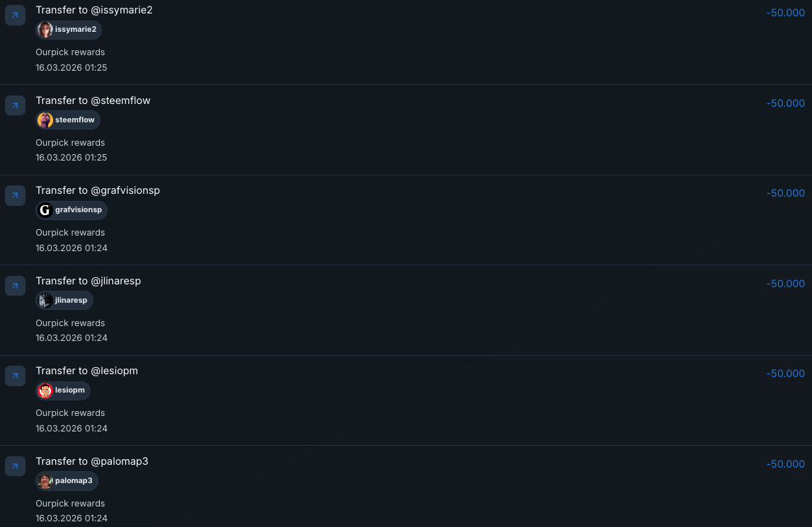The width and height of the screenshot is (812, 527).
Task: Select the 'Transfer to @jlinaresp' heading
Action: click(x=88, y=281)
